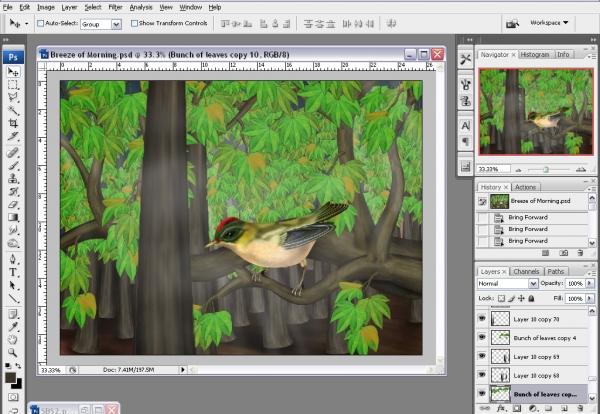600x414 pixels.
Task: Open the blending mode Normal dropdown
Action: click(x=533, y=284)
